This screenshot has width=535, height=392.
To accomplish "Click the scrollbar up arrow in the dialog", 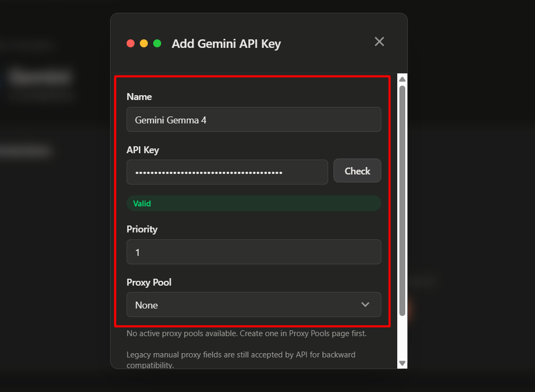I will pos(403,79).
